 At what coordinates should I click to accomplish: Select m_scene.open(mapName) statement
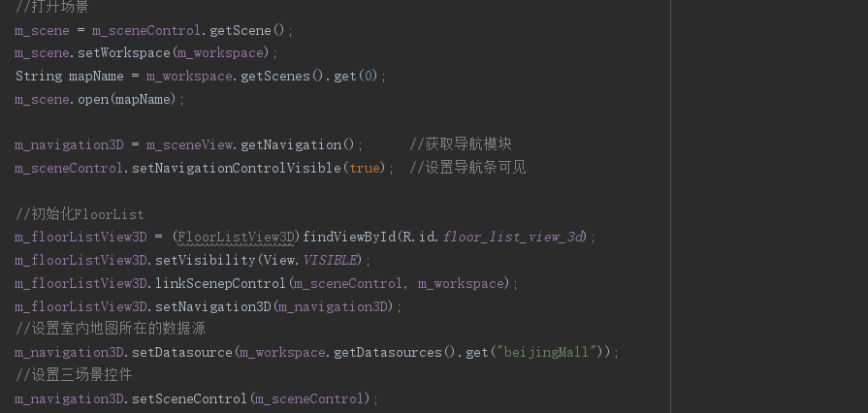[100, 100]
